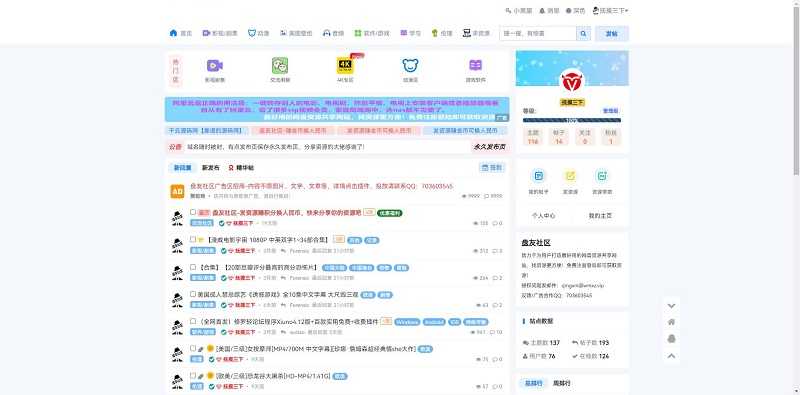Open the yellow 'post resource' pencil icon
Image resolution: width=800 pixels, height=395 pixels.
(570, 176)
